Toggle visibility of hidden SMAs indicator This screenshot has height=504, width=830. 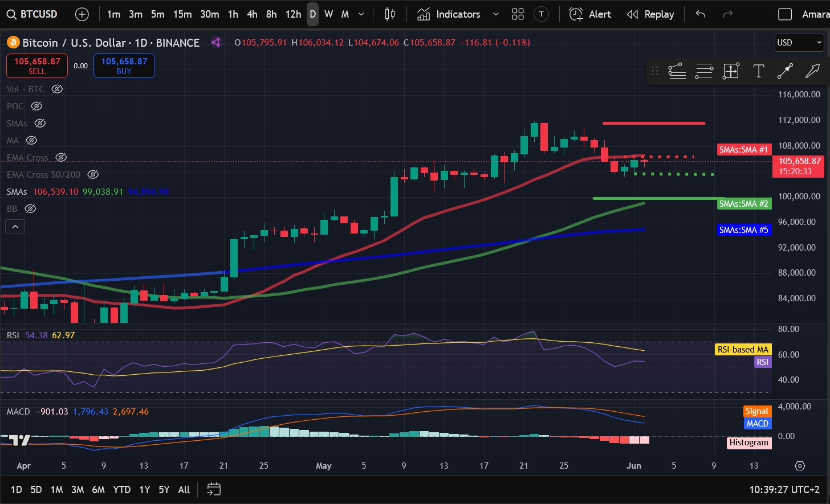click(39, 123)
